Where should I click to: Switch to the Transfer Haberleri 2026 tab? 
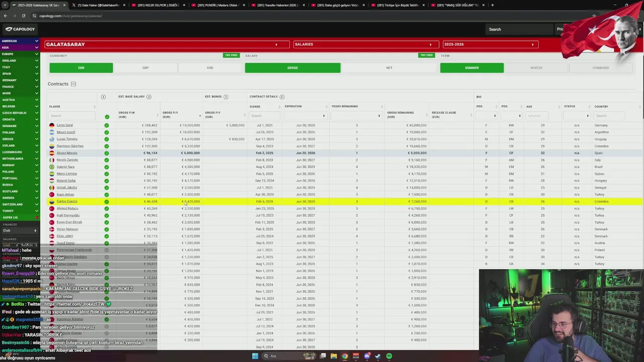[278, 5]
